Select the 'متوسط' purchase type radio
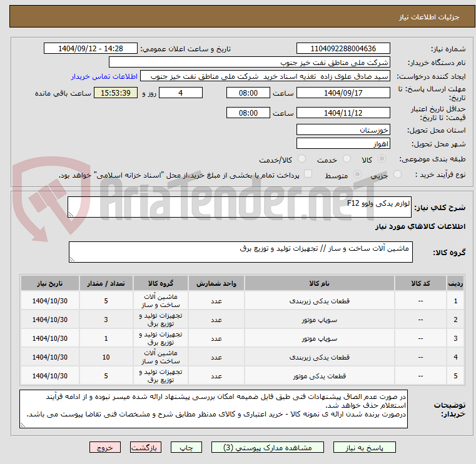Screen dimensions: 476x464 pos(357,174)
